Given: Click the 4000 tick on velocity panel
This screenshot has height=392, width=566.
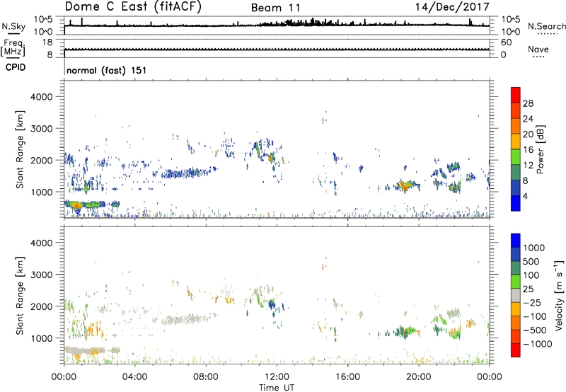Looking at the screenshot, I should [41, 243].
